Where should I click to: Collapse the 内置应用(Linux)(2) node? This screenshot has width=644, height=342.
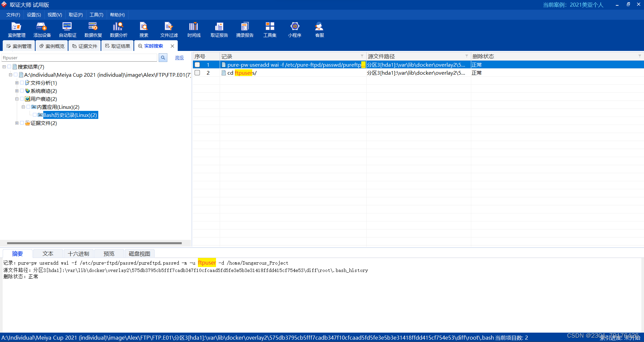coord(23,107)
